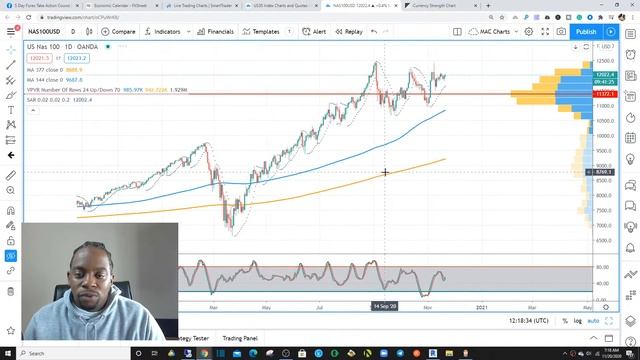The image size is (640, 360).
Task: Click the play icon next to Publish
Action: [x=611, y=32]
